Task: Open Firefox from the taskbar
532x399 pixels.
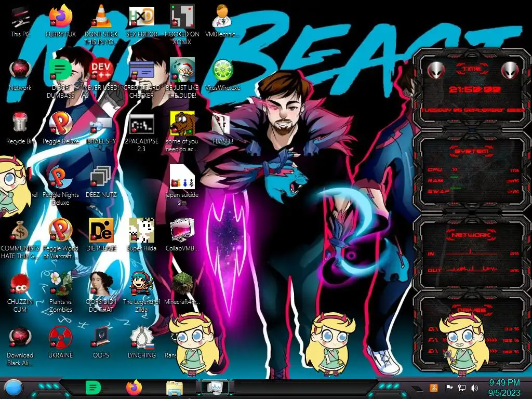Action: pos(135,388)
